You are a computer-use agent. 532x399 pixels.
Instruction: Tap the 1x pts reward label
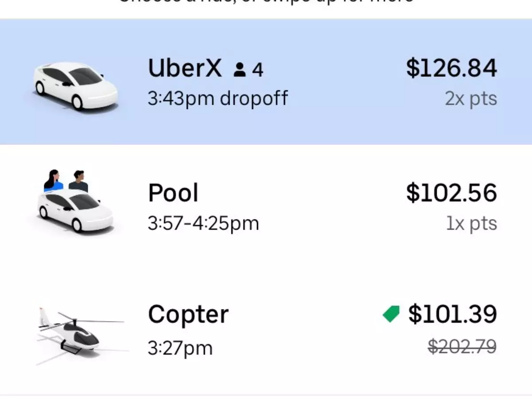[x=472, y=223]
